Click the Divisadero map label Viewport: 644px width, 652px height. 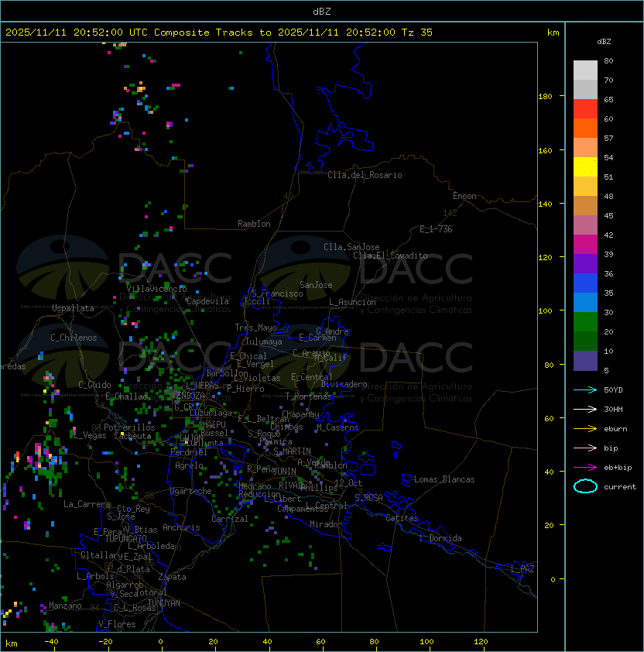click(x=344, y=384)
